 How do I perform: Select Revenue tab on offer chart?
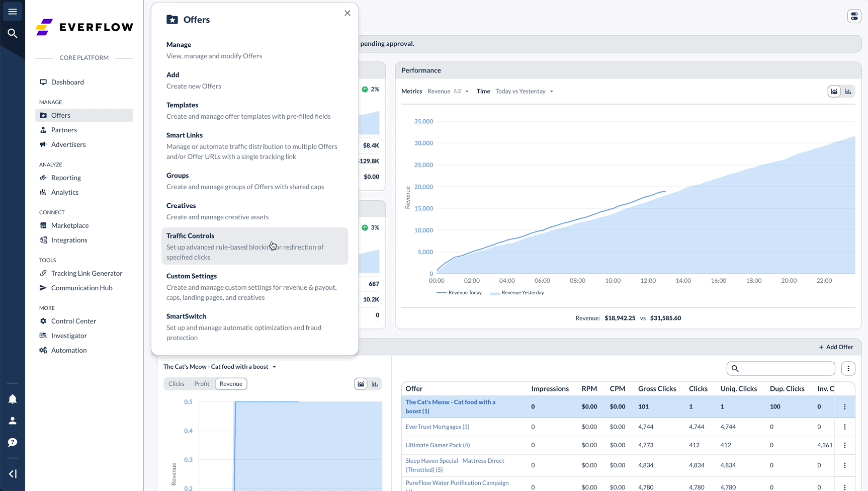coord(231,384)
